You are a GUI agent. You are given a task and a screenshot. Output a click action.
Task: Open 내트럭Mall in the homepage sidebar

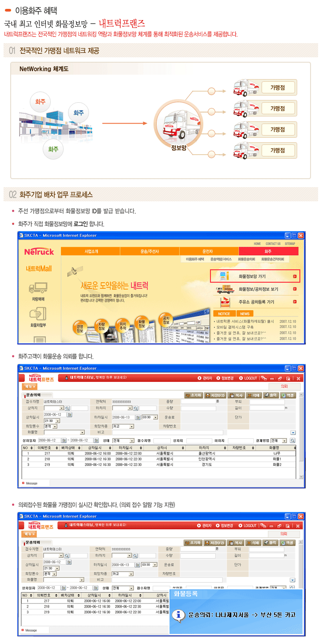point(39,268)
